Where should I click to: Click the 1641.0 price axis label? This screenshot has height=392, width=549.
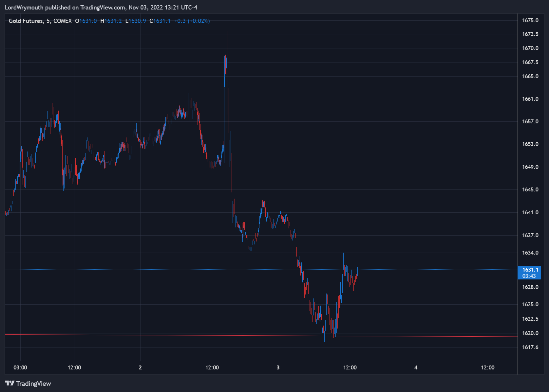point(530,212)
